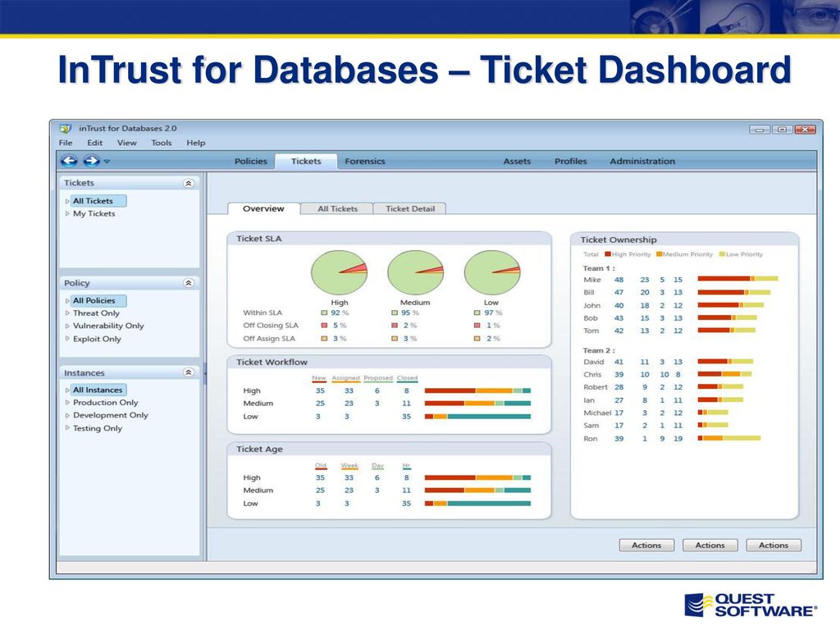Click Ron's ownership bar in Team 2
Screen dimensions: 840x630
point(729,438)
